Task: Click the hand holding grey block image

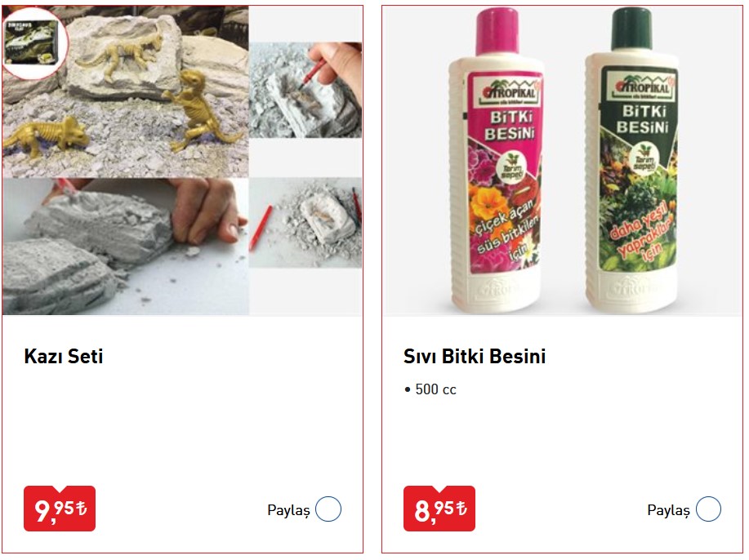Action: [125, 247]
